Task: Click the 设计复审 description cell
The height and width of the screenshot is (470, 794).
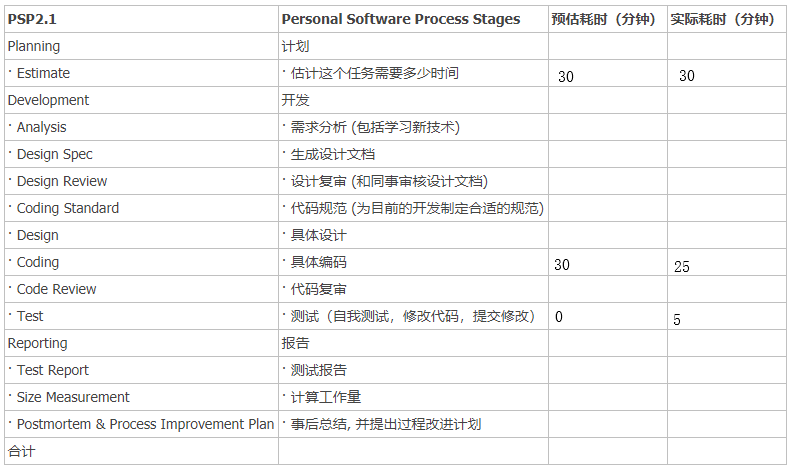Action: coord(388,181)
